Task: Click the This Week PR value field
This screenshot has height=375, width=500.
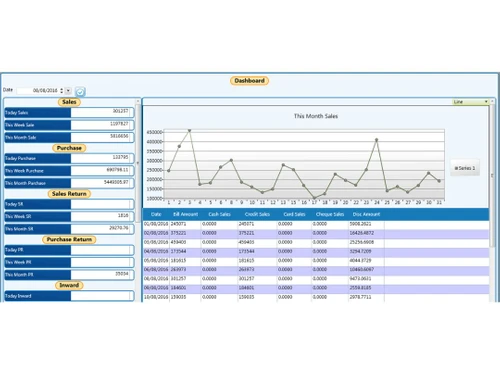Action: point(102,262)
